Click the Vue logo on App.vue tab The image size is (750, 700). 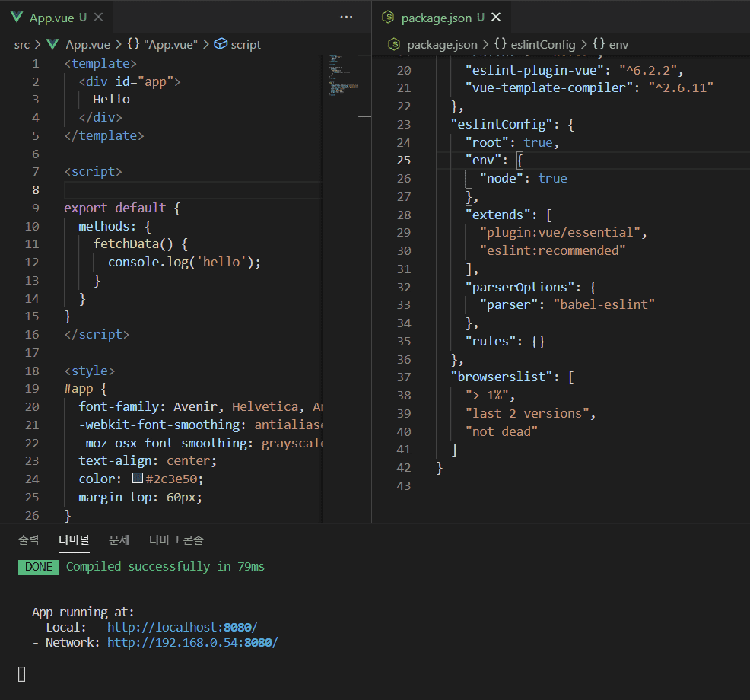pyautogui.click(x=17, y=17)
